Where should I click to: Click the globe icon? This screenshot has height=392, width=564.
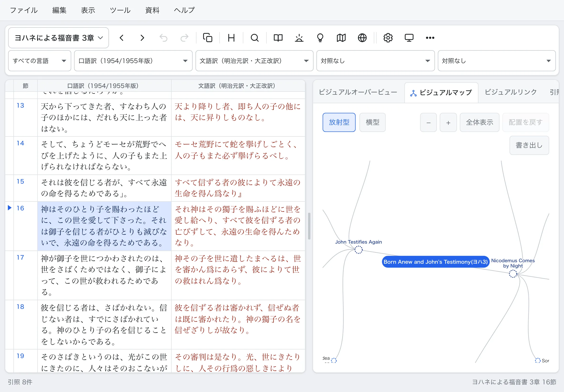pos(362,38)
